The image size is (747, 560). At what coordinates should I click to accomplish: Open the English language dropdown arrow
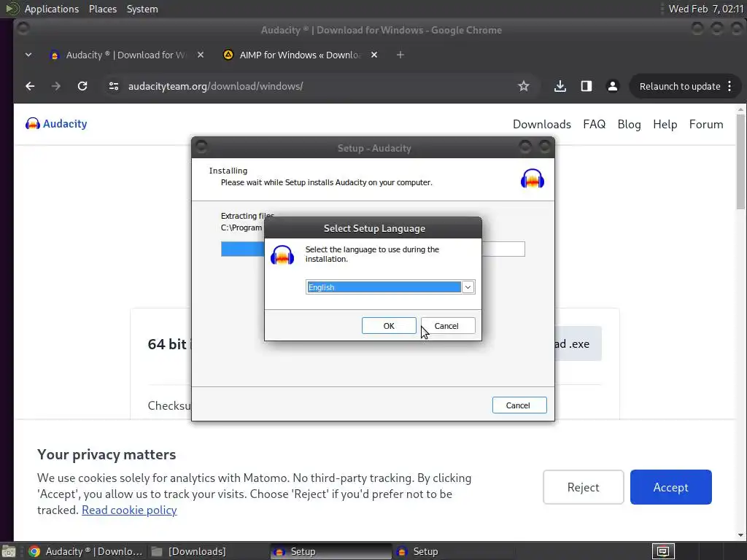pos(468,287)
